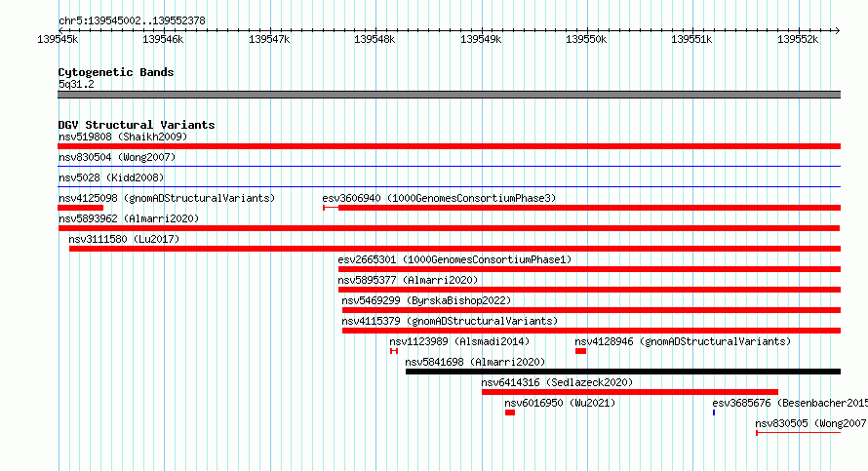Click the 139548k ruler label
The height and width of the screenshot is (471, 868).
(x=375, y=39)
